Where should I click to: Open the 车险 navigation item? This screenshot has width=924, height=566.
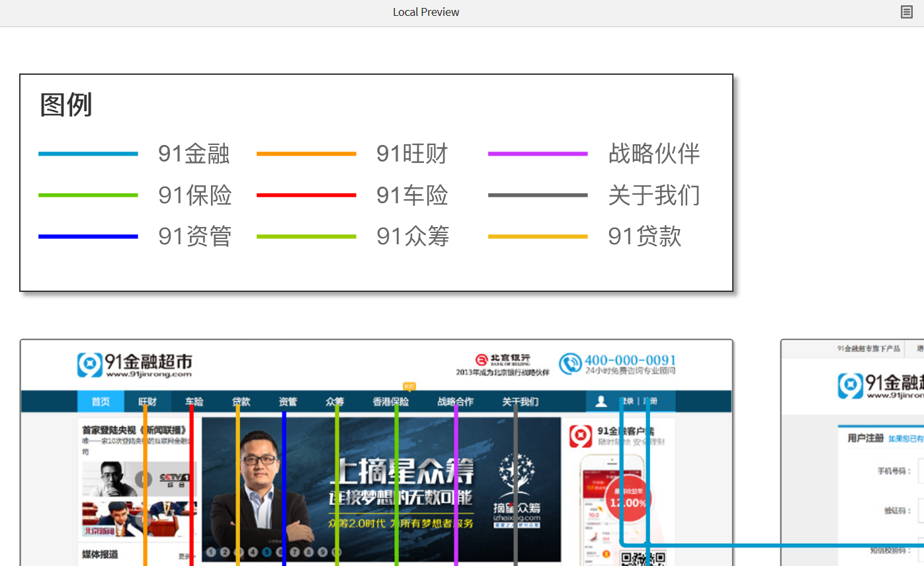pyautogui.click(x=194, y=402)
